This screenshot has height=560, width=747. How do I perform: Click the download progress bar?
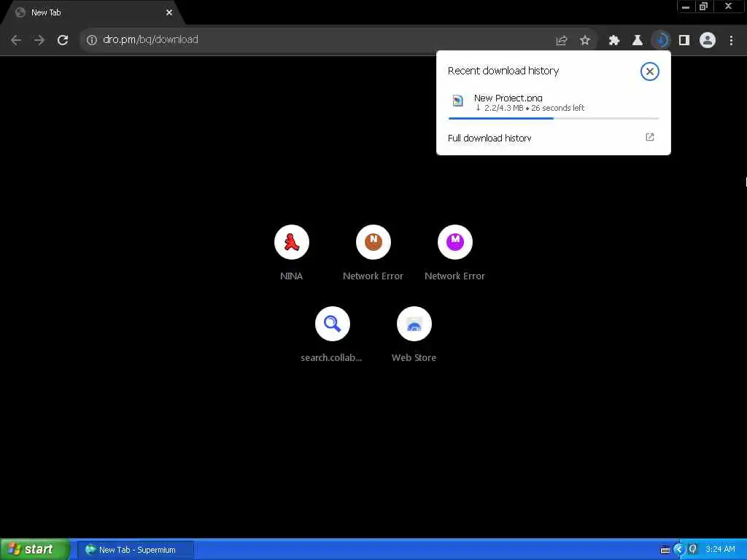[553, 118]
